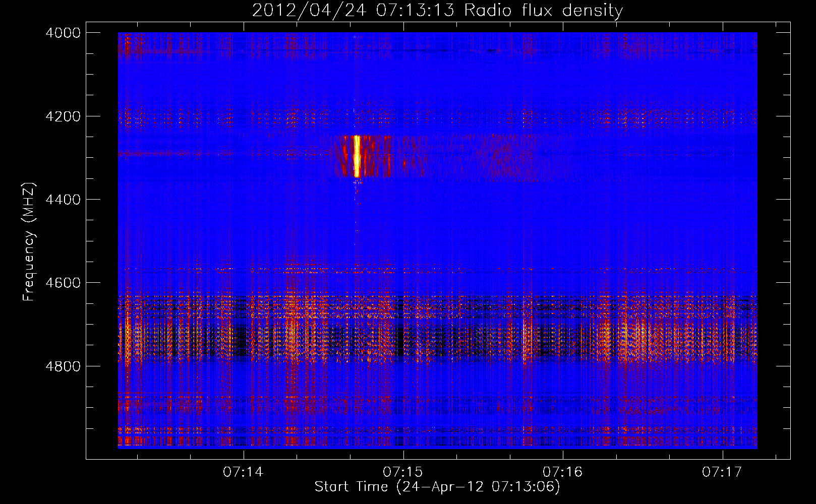The height and width of the screenshot is (504, 816).
Task: Click the 4400 frequency tick label
Action: click(63, 200)
